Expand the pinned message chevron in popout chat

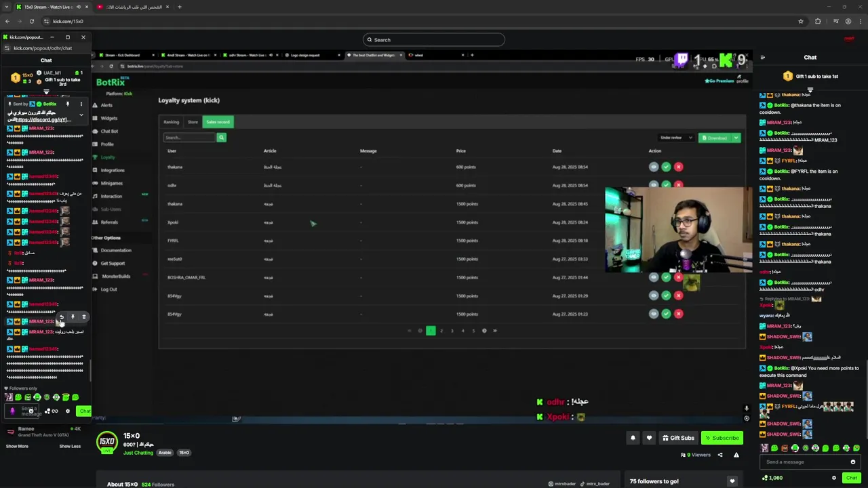[x=81, y=115]
